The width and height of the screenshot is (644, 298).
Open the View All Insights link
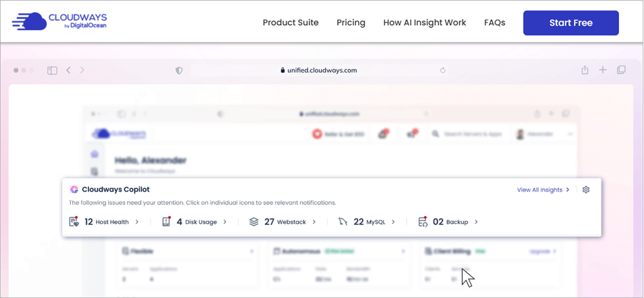pyautogui.click(x=543, y=190)
